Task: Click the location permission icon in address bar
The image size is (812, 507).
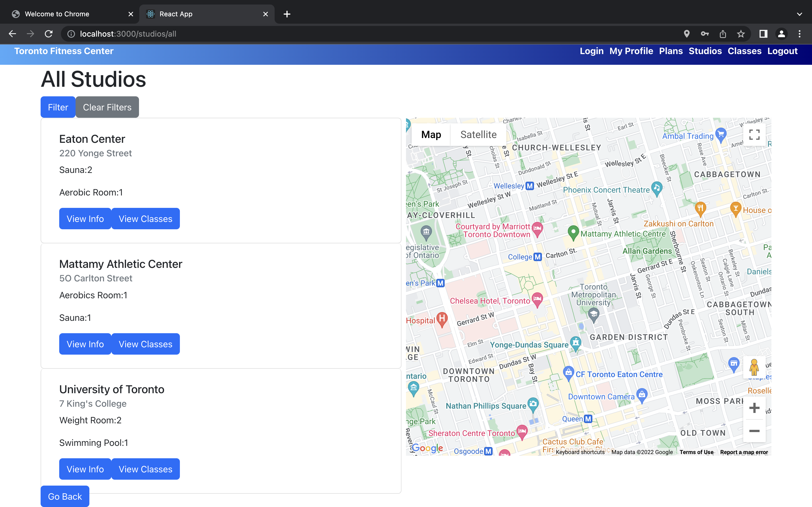Action: (x=687, y=34)
